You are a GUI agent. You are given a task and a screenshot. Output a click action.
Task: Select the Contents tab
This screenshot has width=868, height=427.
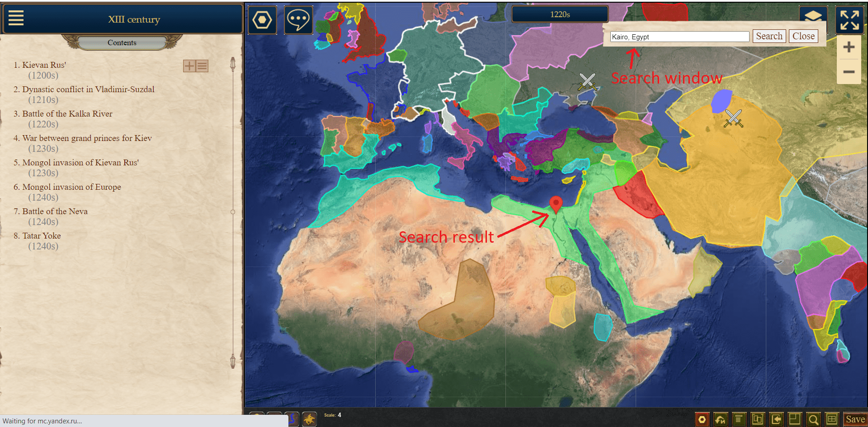122,42
